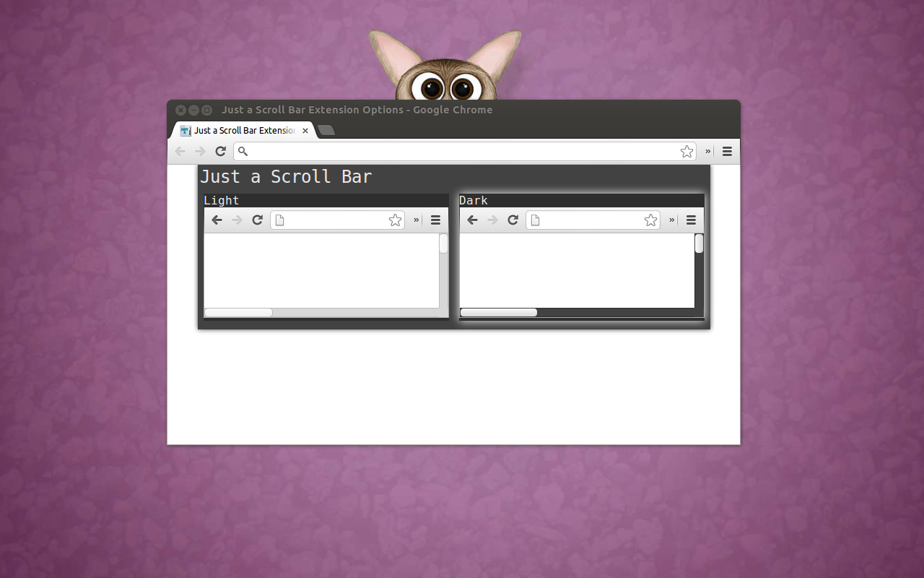The width and height of the screenshot is (924, 578).
Task: Click the forward arrow in the Light preview
Action: click(237, 220)
